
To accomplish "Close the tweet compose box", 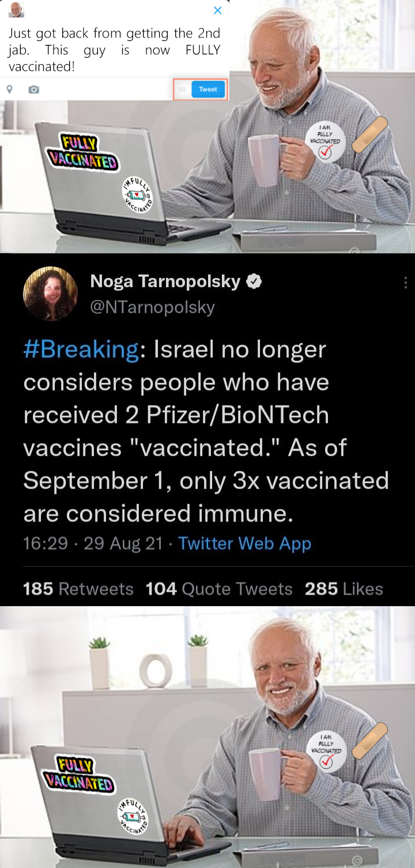I will click(217, 10).
